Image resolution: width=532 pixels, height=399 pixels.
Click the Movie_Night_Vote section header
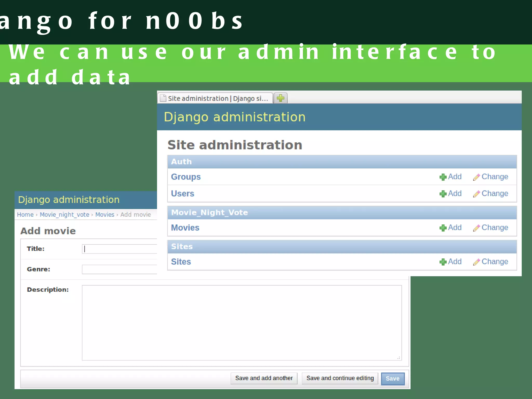342,213
